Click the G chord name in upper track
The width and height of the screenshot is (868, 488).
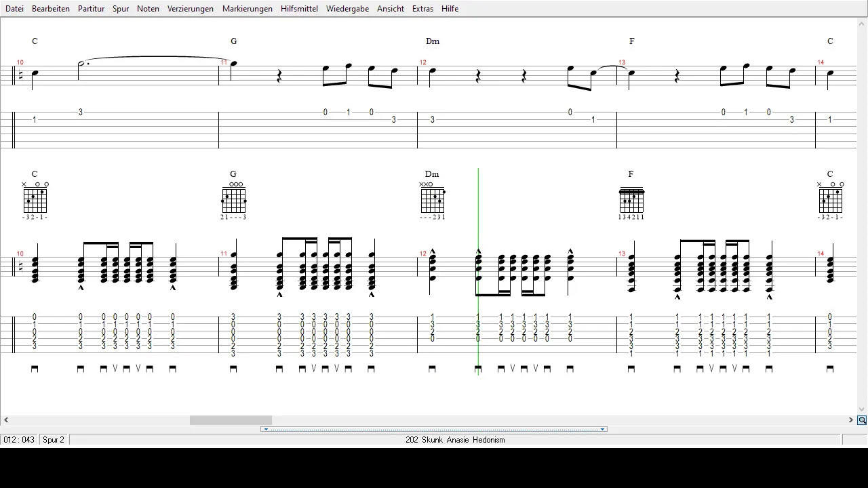234,41
